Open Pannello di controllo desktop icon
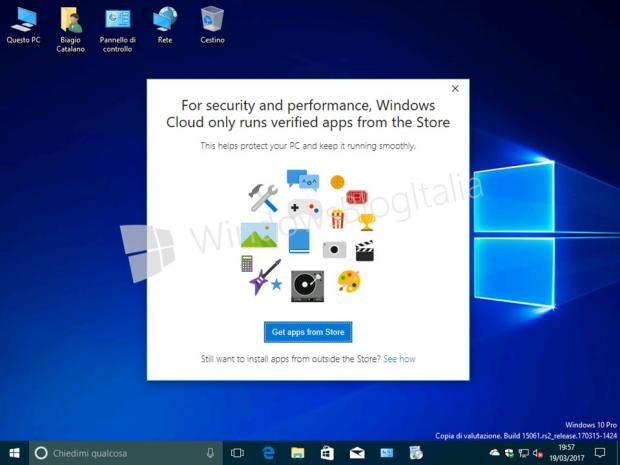The height and width of the screenshot is (465, 620). click(117, 20)
